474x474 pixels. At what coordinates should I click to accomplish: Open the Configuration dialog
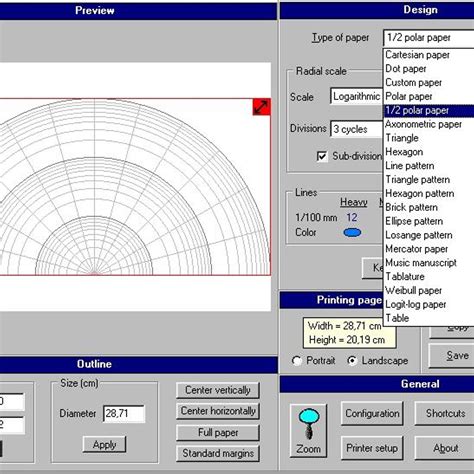[x=372, y=414]
